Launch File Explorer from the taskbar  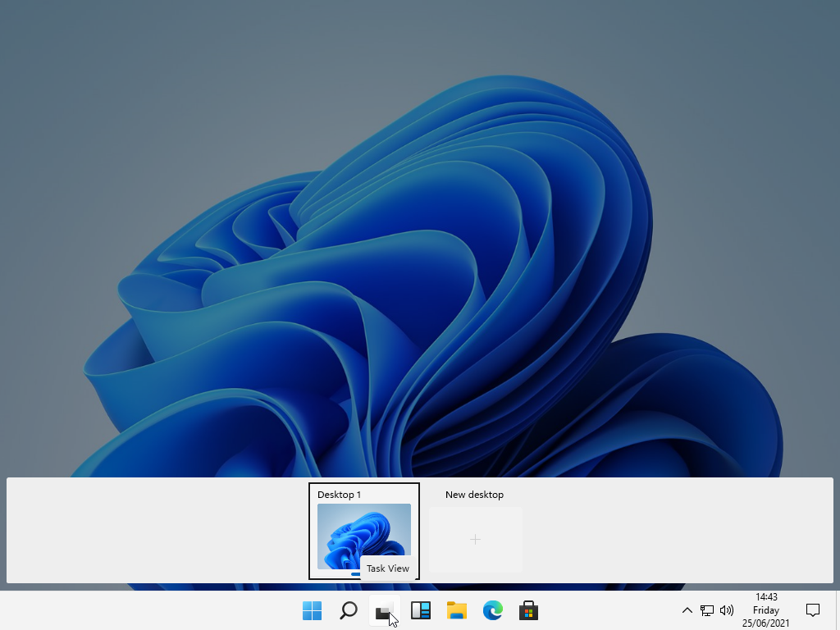[457, 610]
